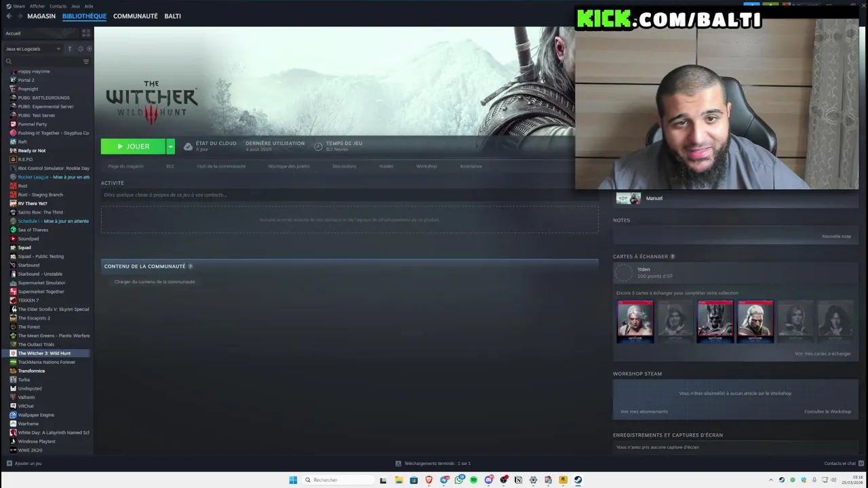Image resolution: width=868 pixels, height=488 pixels.
Task: Select the fourth Witcher trading card
Action: point(755,321)
